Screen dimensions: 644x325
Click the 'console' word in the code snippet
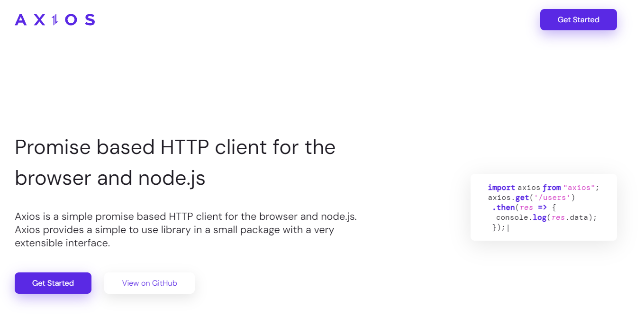(x=512, y=217)
